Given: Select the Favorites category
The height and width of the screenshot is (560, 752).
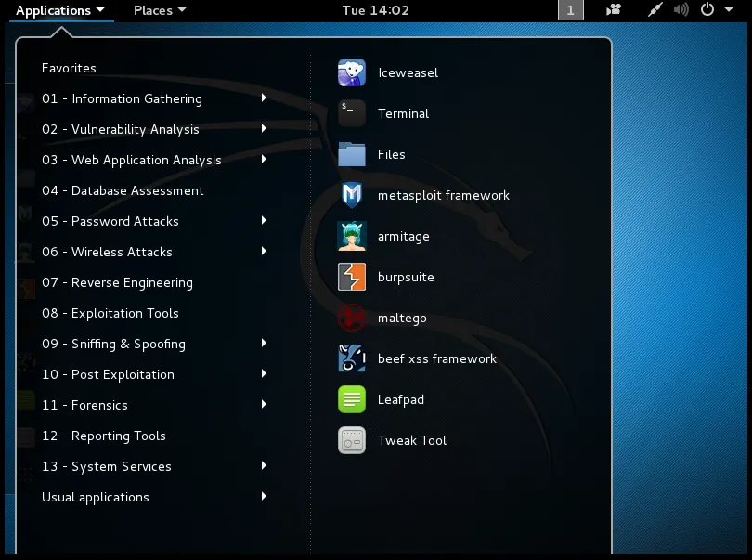Looking at the screenshot, I should [x=67, y=68].
